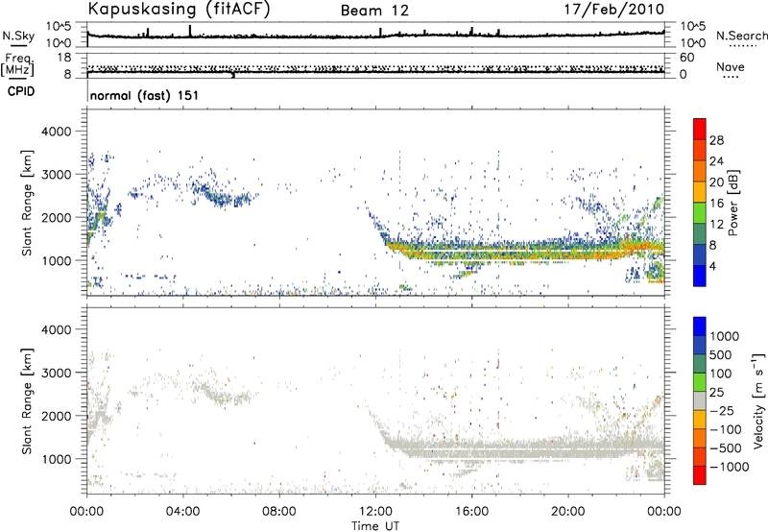Screen dimensions: 768x532
Task: Select the date '17/Feb/2010'
Action: (x=614, y=10)
